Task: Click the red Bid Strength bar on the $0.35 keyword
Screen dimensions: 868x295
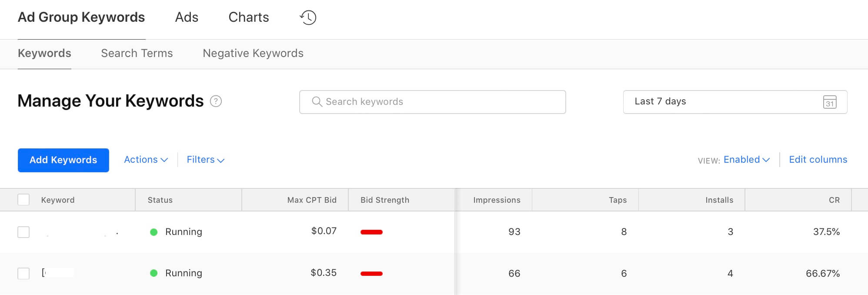Action: click(372, 273)
